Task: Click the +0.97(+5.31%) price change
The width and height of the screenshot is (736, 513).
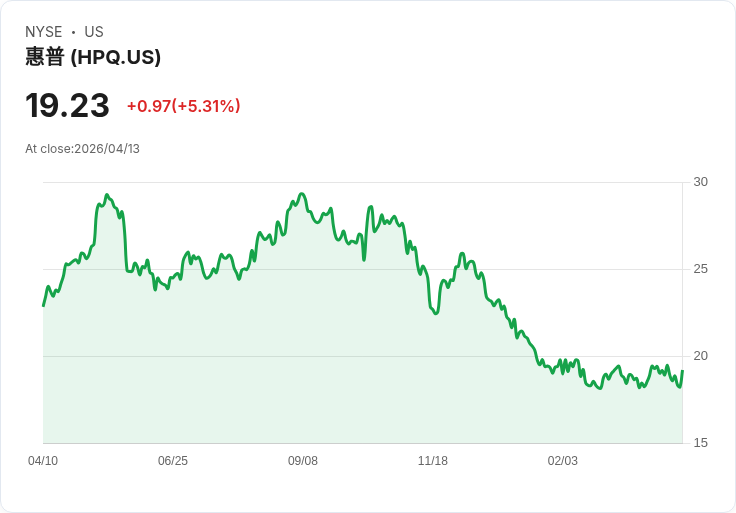Action: pyautogui.click(x=183, y=106)
